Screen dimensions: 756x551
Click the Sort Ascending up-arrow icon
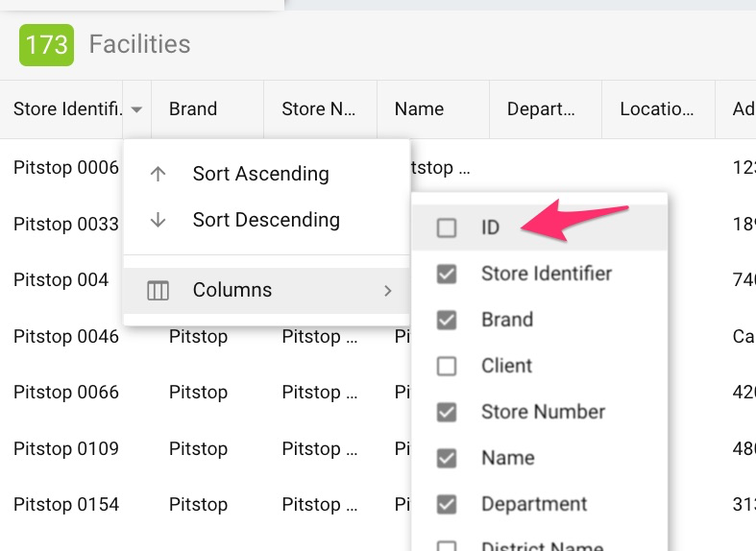[159, 174]
